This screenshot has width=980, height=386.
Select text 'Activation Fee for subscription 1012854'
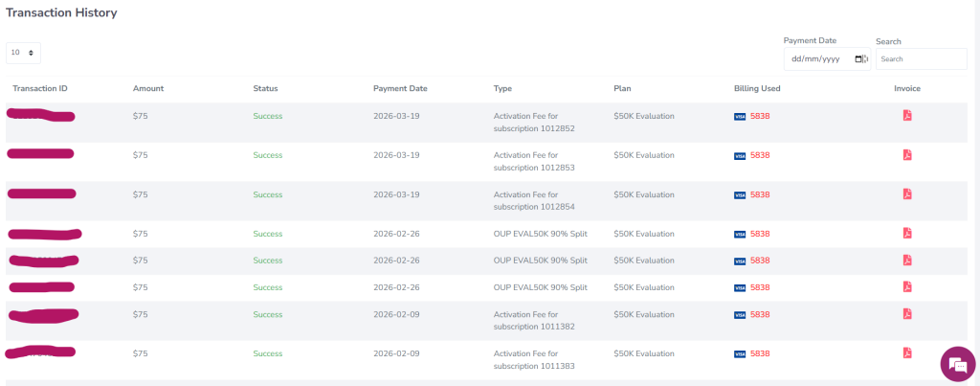534,201
